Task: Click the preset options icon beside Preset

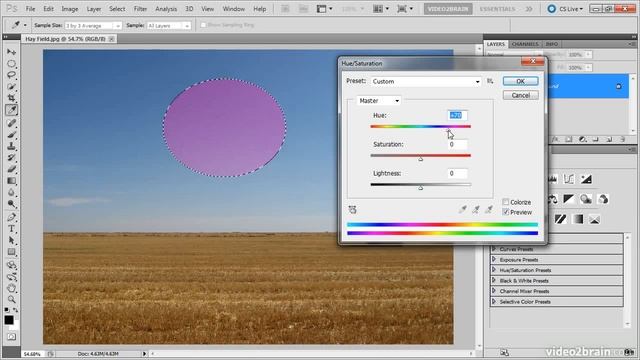Action: (490, 81)
